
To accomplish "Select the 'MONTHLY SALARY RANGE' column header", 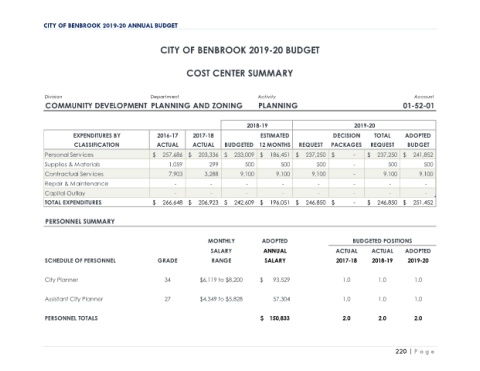I will 221,251.
